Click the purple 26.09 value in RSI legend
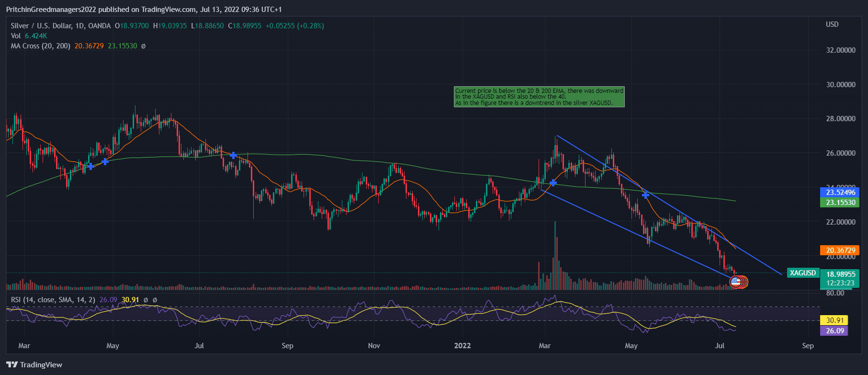 coord(108,300)
